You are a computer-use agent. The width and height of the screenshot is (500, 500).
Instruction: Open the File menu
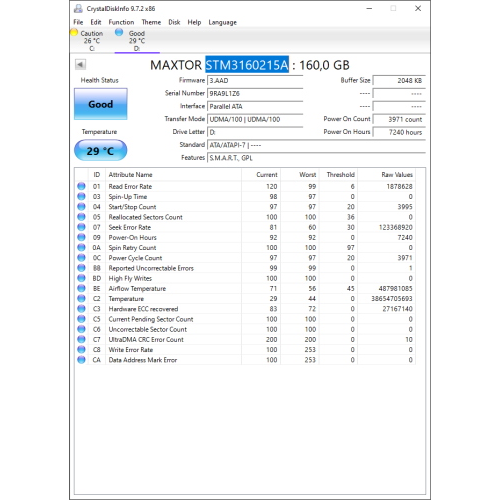point(78,22)
